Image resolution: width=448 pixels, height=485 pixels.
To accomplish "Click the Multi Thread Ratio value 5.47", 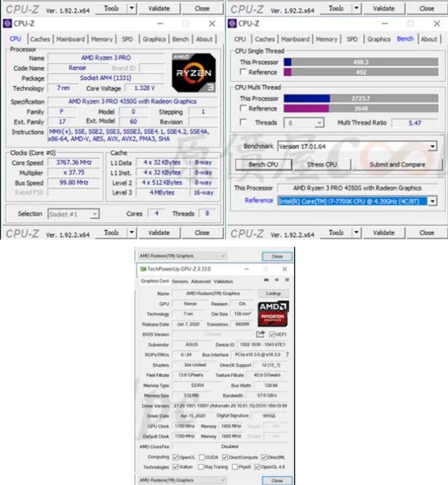I will coord(414,122).
